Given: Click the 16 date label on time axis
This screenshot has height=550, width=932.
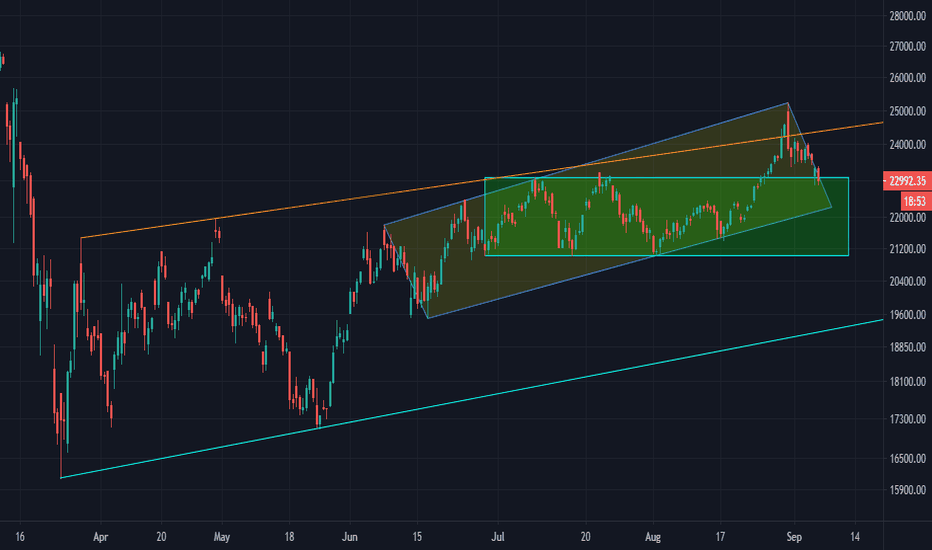Looking at the screenshot, I should click(20, 537).
